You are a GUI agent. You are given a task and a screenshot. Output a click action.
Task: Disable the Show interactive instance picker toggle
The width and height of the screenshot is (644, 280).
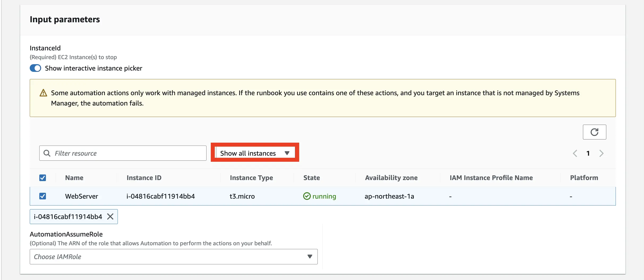coord(35,68)
